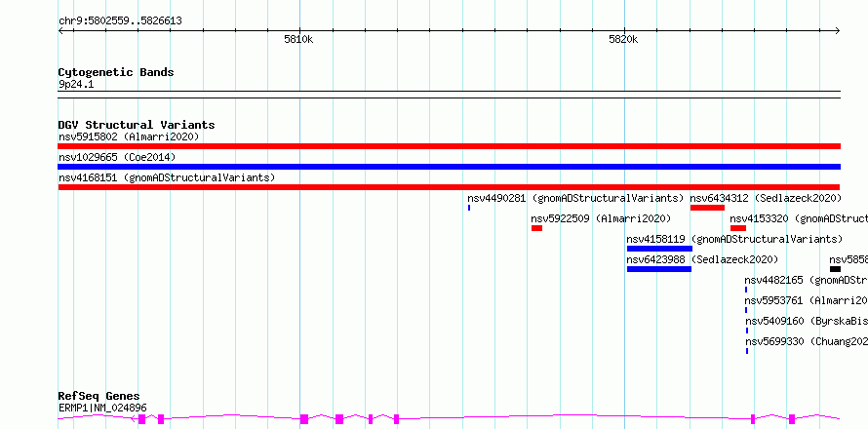
Task: Select the nsv5409160 variant label
Action: click(x=806, y=321)
